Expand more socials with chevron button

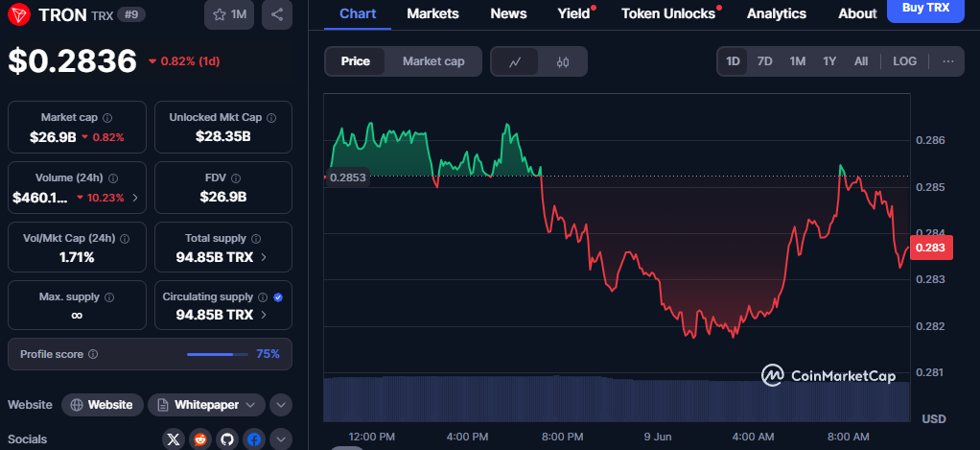281,439
